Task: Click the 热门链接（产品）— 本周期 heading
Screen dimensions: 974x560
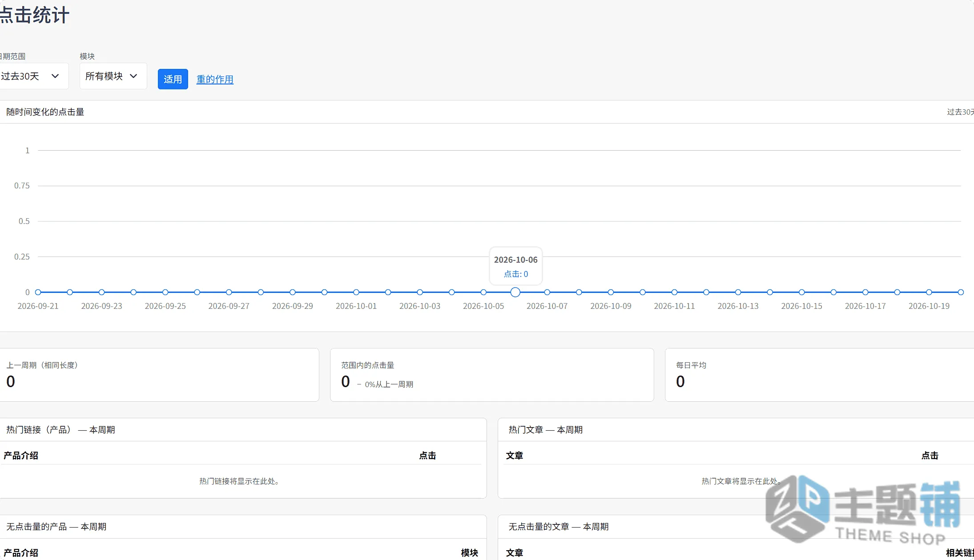Action: 60,430
